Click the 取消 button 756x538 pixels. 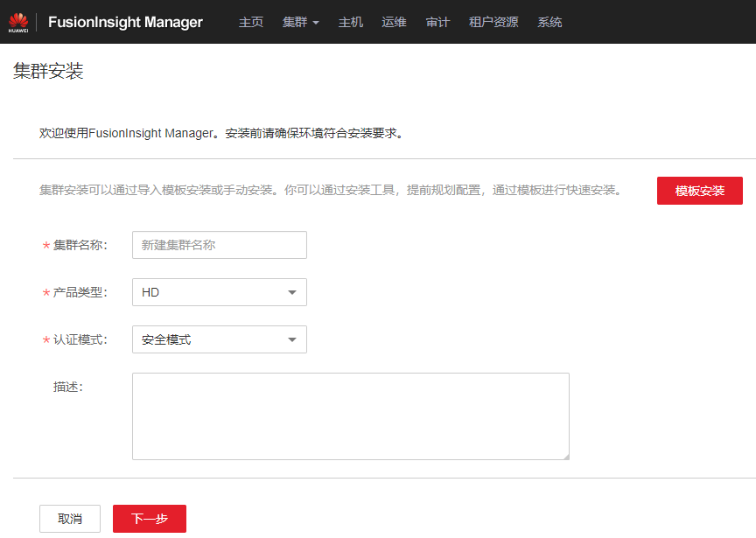click(x=70, y=519)
